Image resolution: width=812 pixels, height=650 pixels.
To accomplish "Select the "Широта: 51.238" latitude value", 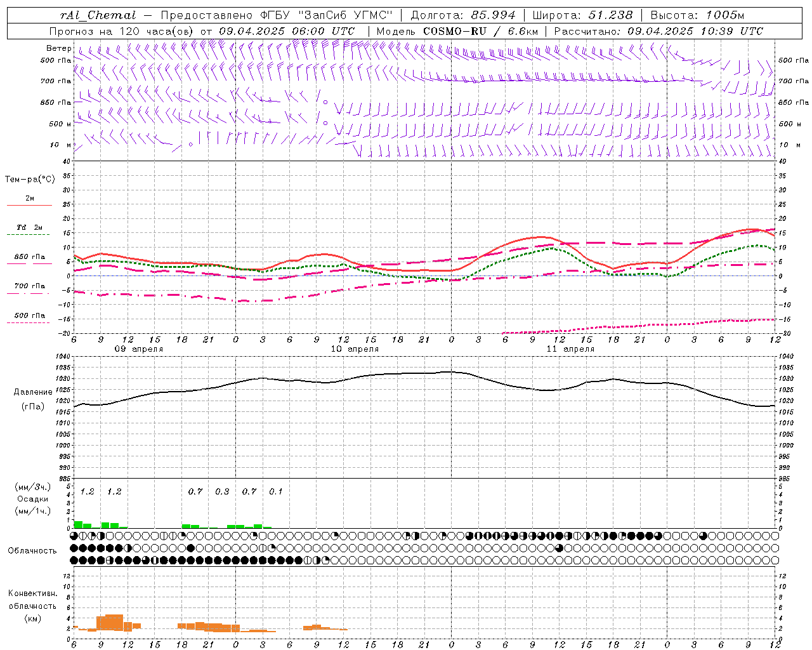I will coord(582,16).
